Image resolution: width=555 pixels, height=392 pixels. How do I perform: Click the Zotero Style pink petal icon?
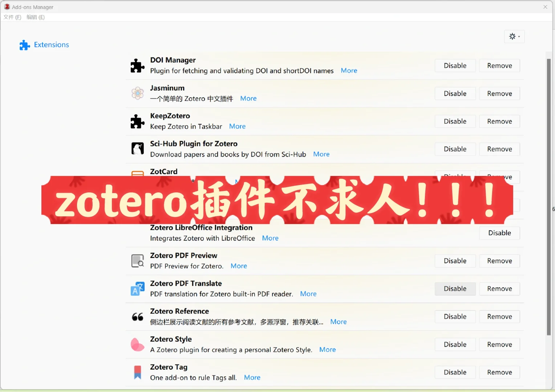(137, 344)
